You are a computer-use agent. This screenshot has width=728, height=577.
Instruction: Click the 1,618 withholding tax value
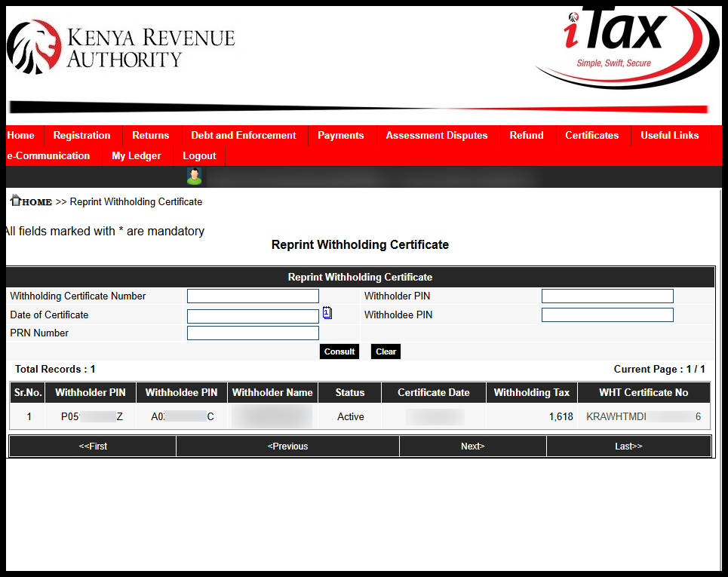tap(561, 416)
